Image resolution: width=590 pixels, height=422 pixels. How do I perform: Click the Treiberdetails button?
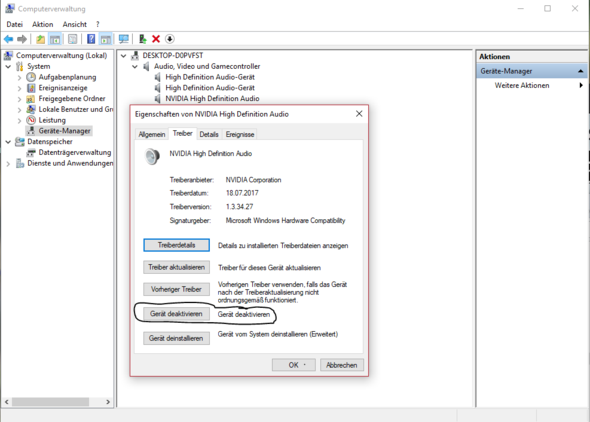pyautogui.click(x=176, y=245)
